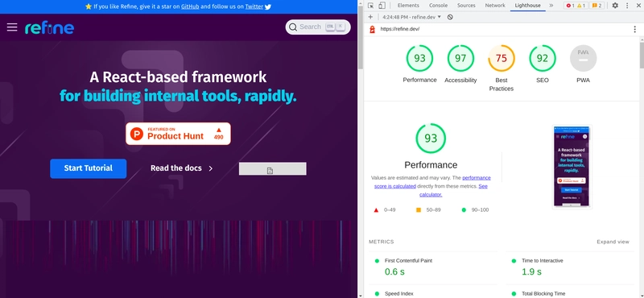Screen dimensions: 644x298
Task: Open DevTools settings gear
Action: click(615, 6)
